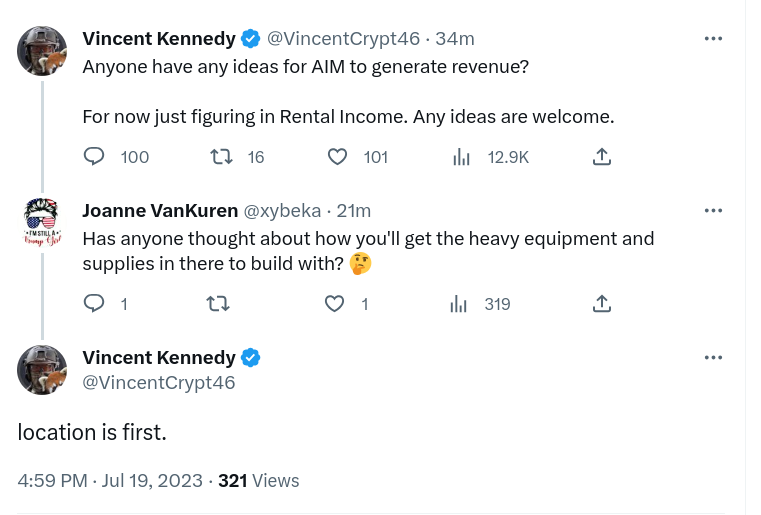Reply to Joanne VanKuren's heavy equipment tweet
Viewport: 761px width, 515px height.
pyautogui.click(x=94, y=304)
